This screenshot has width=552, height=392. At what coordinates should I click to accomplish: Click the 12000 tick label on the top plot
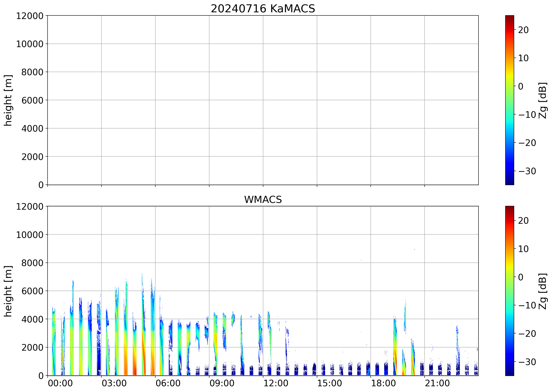[30, 16]
